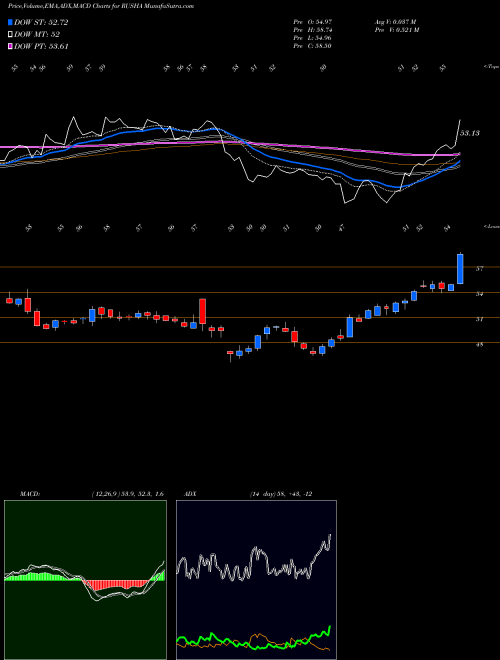
Task: Click the 'Pre C: 58.30' value
Action: click(313, 46)
